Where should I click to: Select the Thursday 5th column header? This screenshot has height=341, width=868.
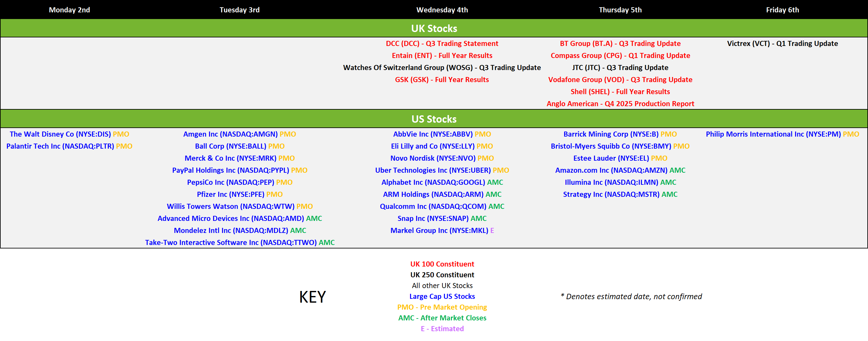pos(620,10)
